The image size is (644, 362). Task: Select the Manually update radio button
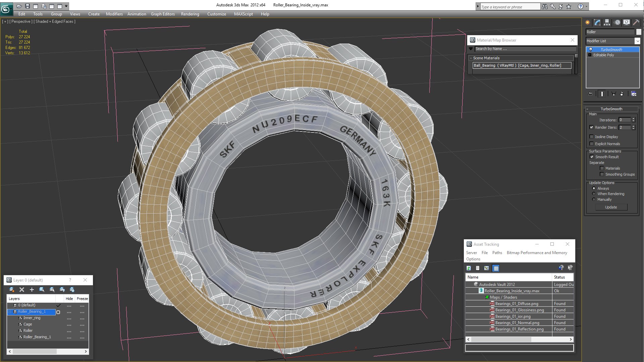tap(594, 199)
